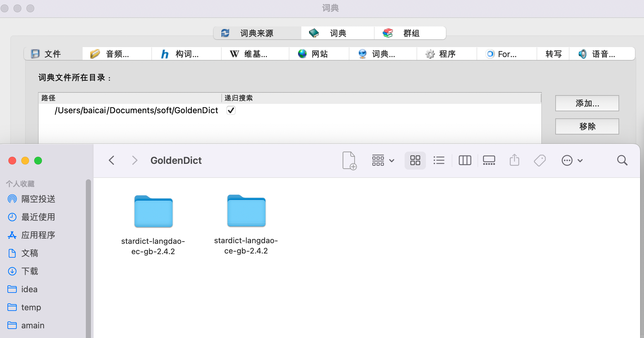The image size is (644, 338).
Task: Click the Finder share icon
Action: tap(514, 160)
